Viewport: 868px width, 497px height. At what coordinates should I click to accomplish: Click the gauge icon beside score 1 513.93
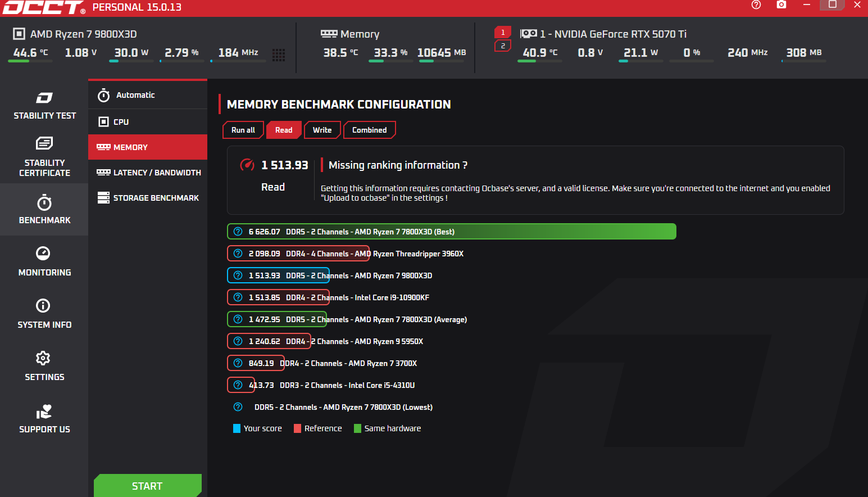pos(247,165)
